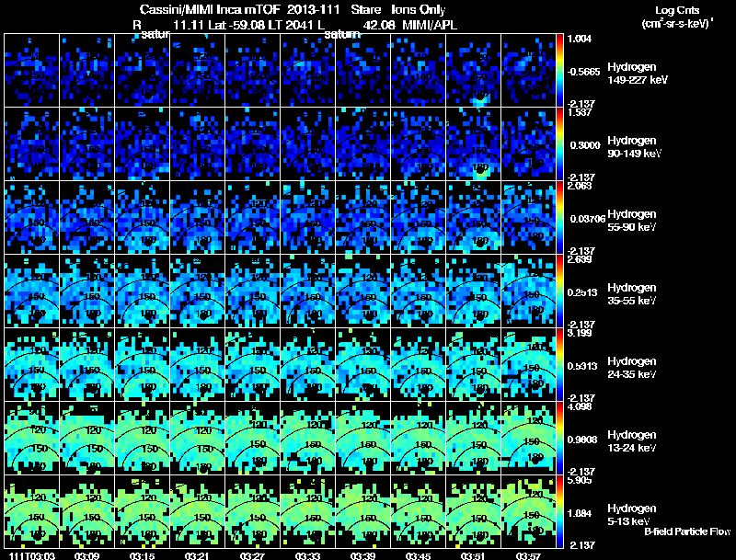Click the Cassini/MIMI Inca mTOF title
The image size is (736, 560).
(x=210, y=10)
